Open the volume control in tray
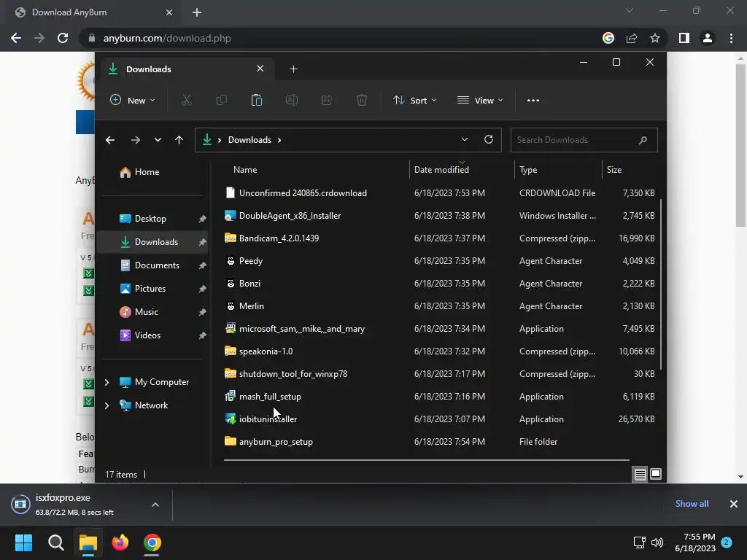The width and height of the screenshot is (747, 560). pos(657,542)
